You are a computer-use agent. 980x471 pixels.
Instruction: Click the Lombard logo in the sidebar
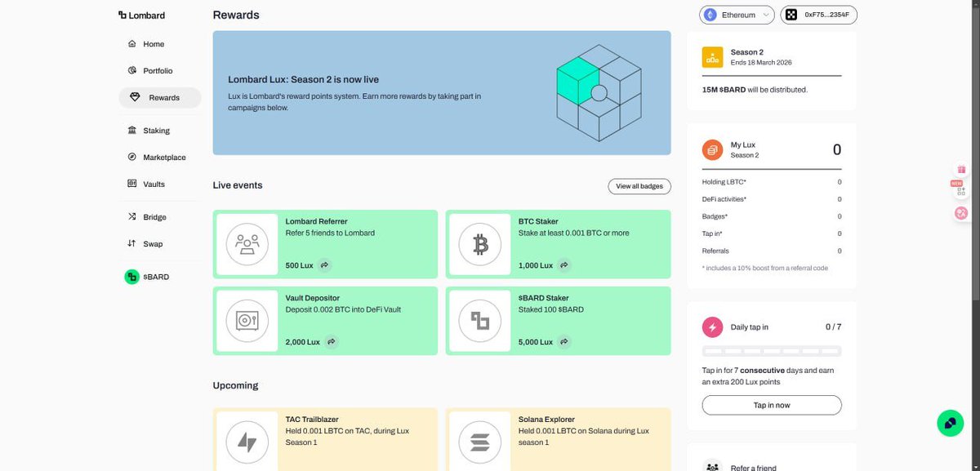click(142, 15)
